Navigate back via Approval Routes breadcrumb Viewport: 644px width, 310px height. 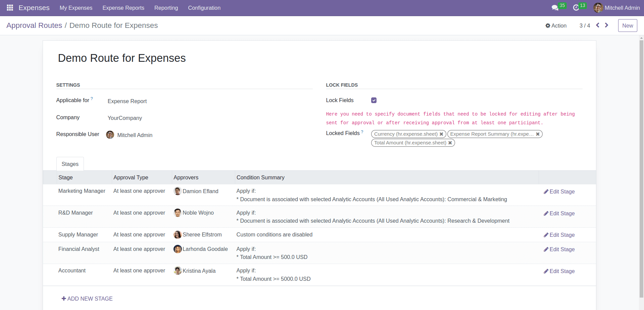(x=34, y=25)
